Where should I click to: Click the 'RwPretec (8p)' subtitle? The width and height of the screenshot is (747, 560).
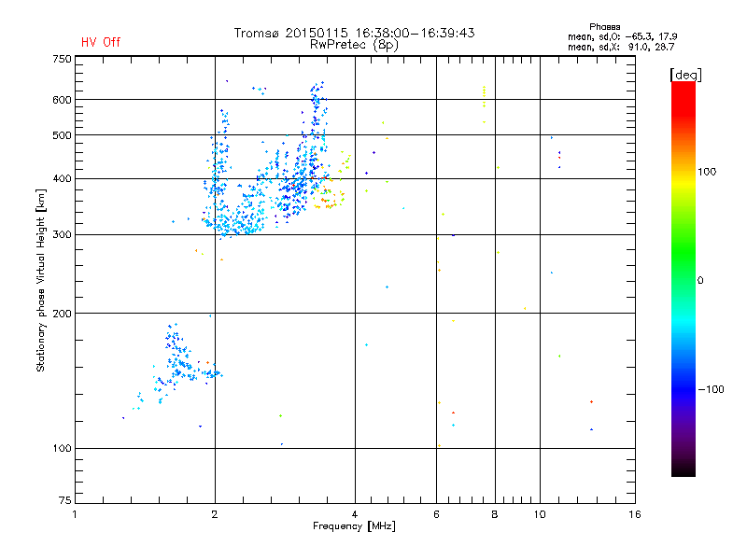(354, 45)
